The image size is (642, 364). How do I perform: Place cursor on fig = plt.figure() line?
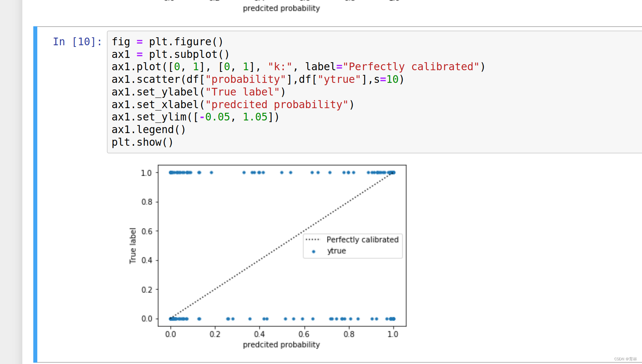point(167,42)
